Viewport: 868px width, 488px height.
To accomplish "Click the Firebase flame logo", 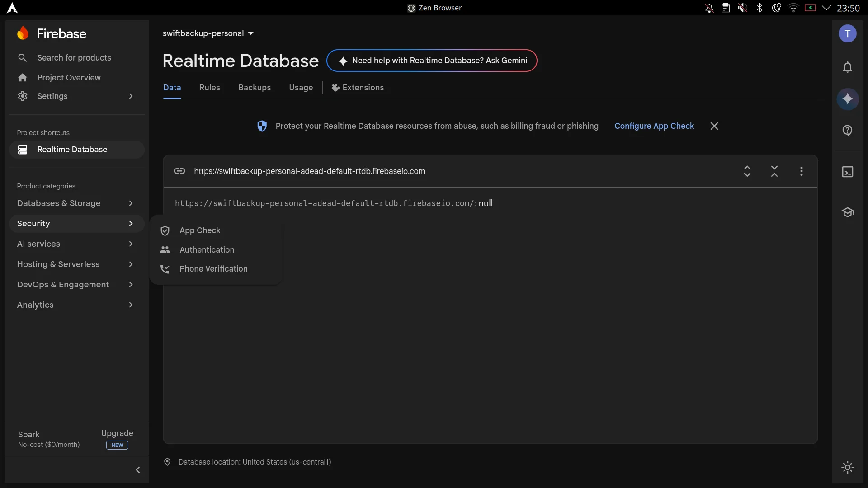I will click(23, 33).
